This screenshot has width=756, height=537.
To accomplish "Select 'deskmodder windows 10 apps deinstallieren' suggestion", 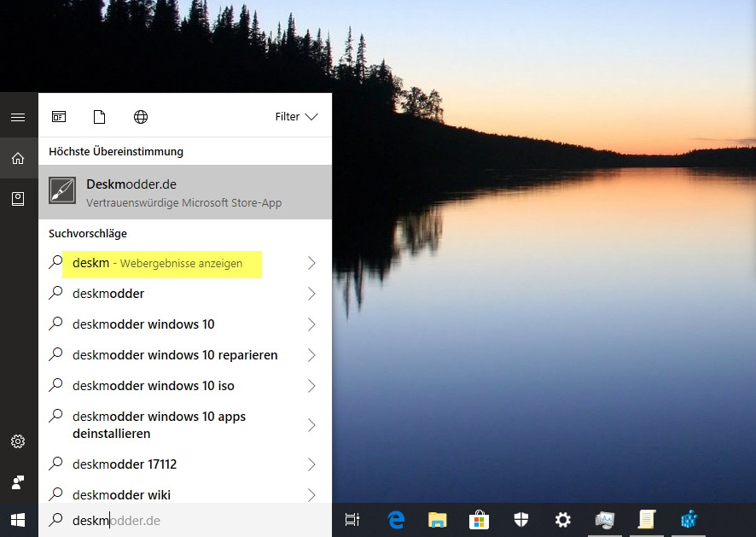I will click(185, 424).
